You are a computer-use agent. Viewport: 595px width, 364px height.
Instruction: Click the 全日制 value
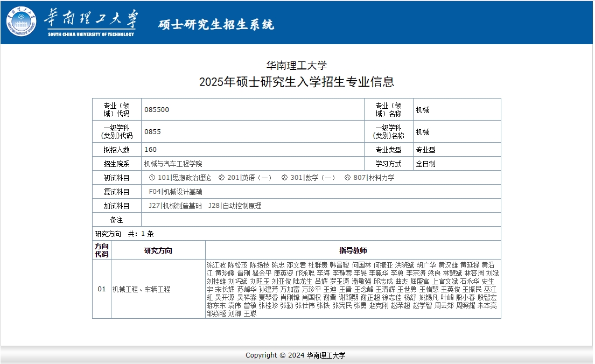[x=426, y=164]
